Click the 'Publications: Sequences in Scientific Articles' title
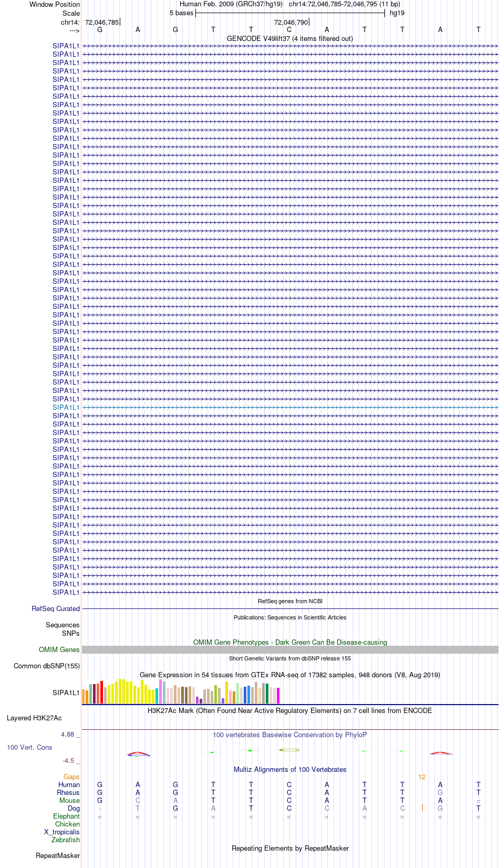 click(290, 617)
